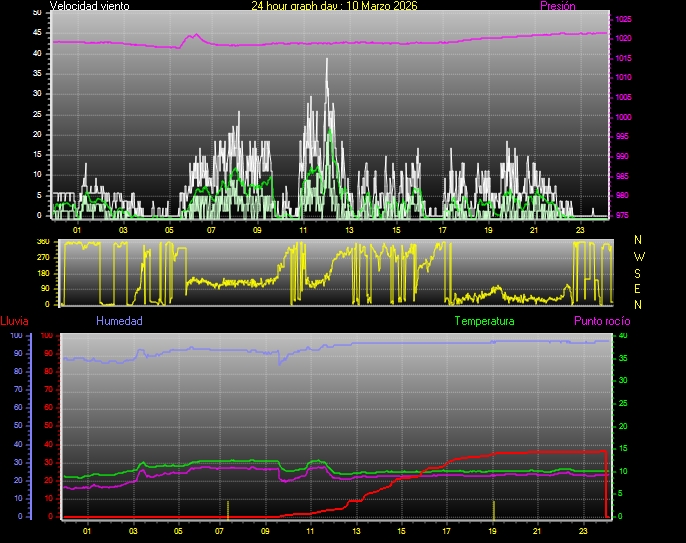Click the yellow spike near hour 19 in bottom graph

(x=493, y=508)
